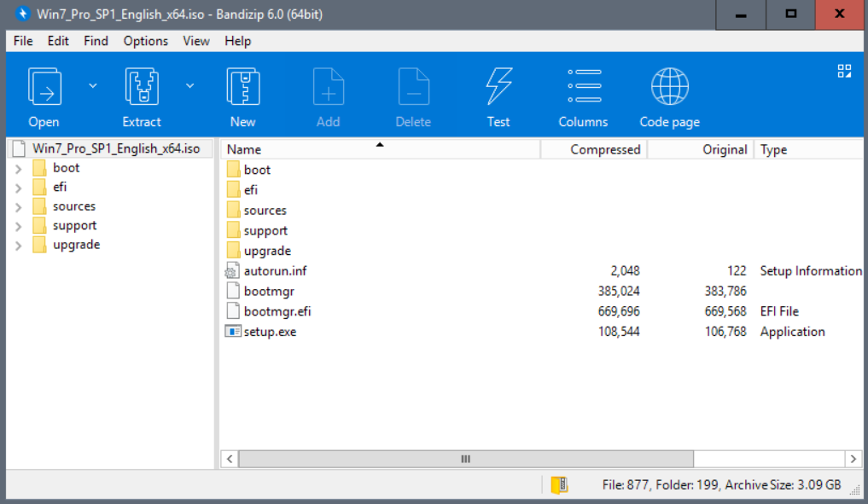
Task: Open the View menu
Action: 196,41
